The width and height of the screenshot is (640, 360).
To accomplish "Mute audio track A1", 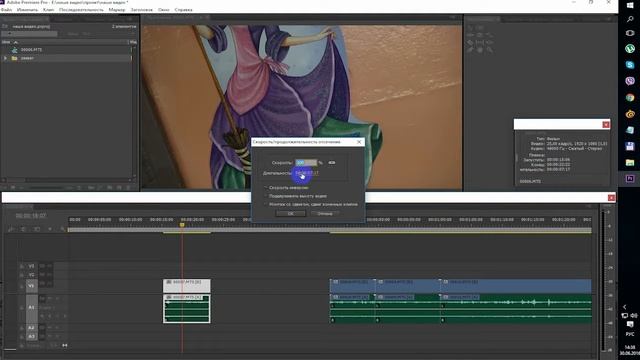I will pyautogui.click(x=49, y=298).
